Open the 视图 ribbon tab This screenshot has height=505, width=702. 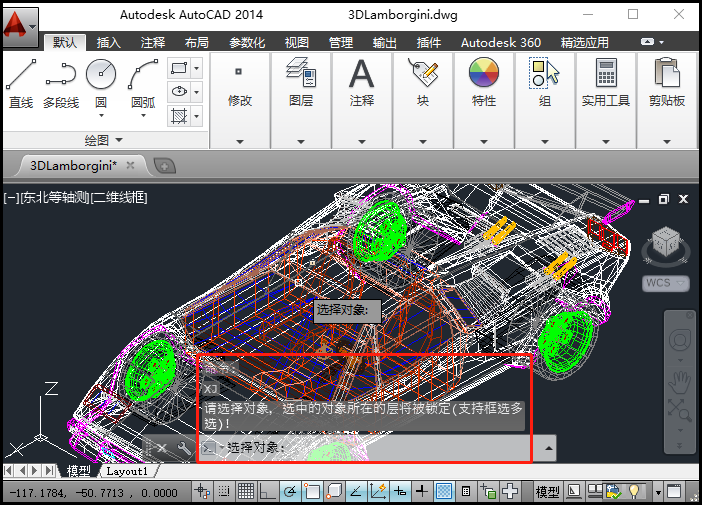297,43
